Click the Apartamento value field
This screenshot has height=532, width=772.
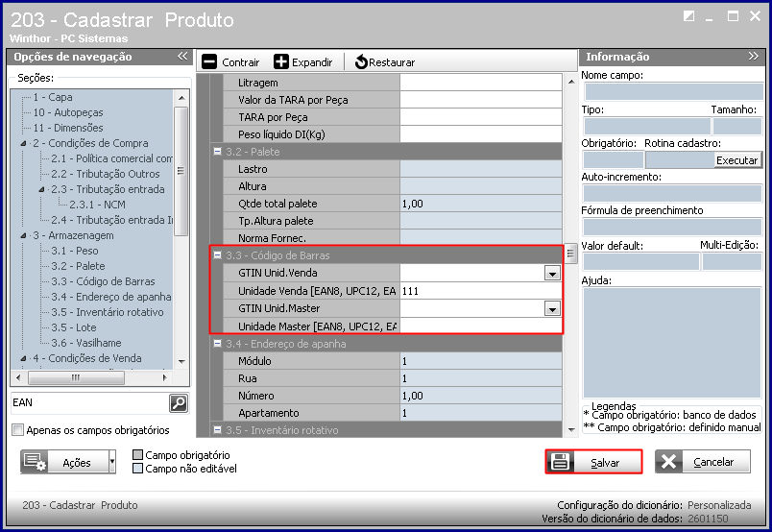[480, 413]
